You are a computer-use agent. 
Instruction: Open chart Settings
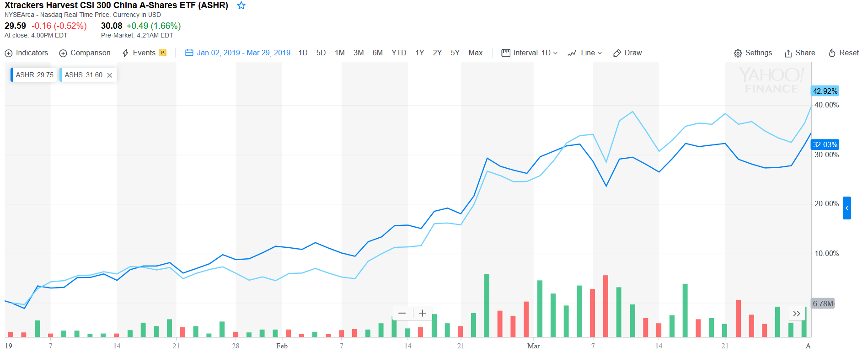tap(753, 53)
